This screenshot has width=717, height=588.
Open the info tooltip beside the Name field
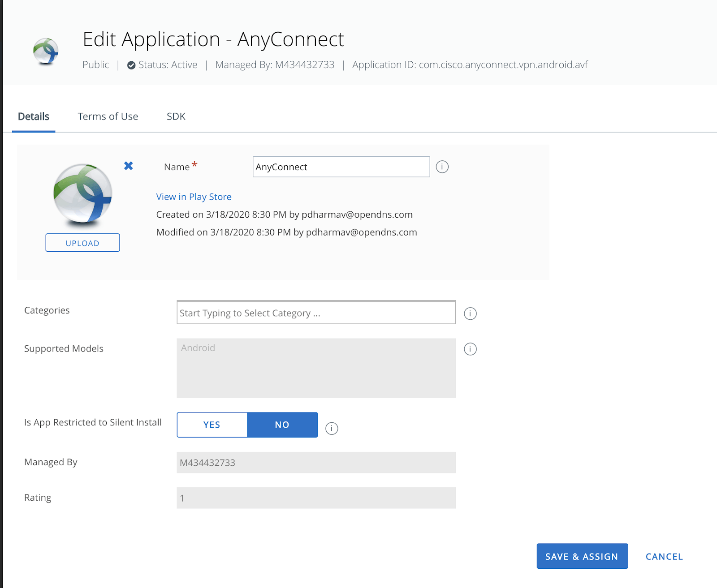tap(442, 167)
